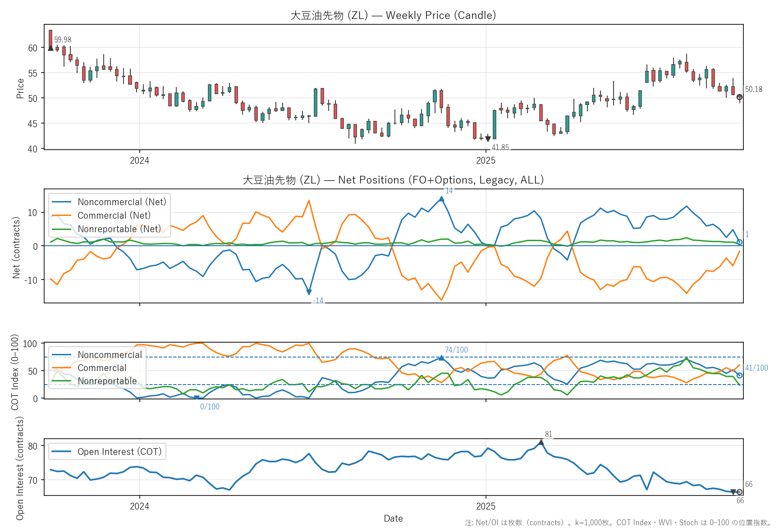The image size is (779, 532).
Task: Click the Commercial entry in COT Index legend
Action: 102,368
